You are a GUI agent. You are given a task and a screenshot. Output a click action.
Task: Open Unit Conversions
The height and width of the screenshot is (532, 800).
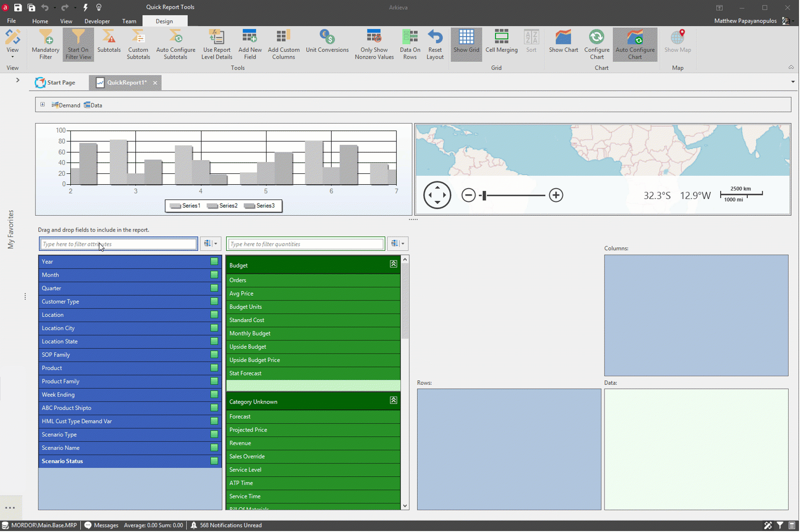[327, 41]
